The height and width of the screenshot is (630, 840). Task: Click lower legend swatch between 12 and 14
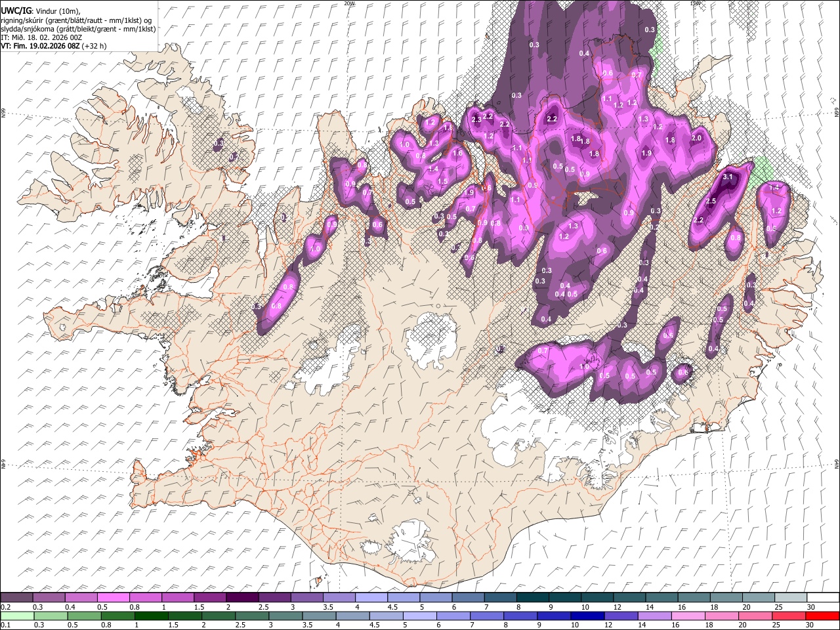pos(621,616)
